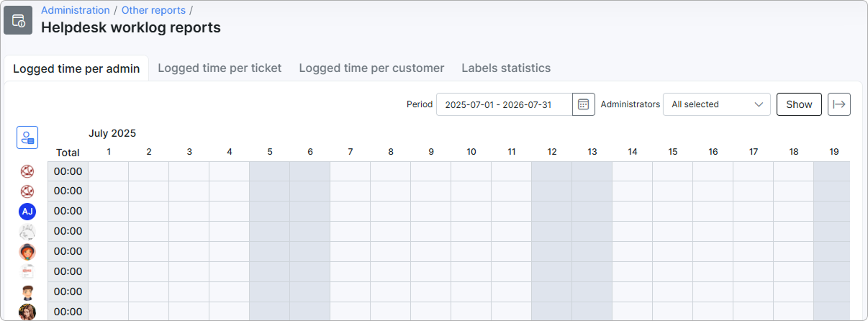
Task: Click the Helpdesk worklog page header icon
Action: [x=18, y=20]
